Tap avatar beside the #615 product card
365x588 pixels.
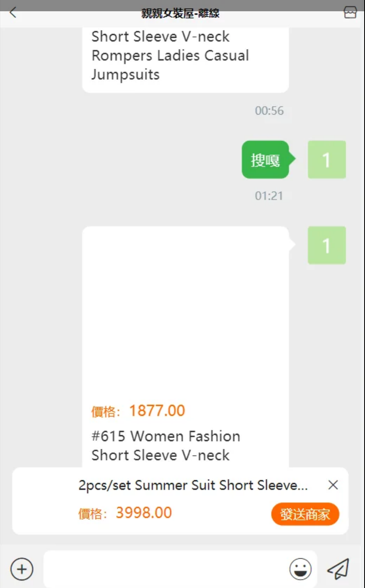point(326,245)
